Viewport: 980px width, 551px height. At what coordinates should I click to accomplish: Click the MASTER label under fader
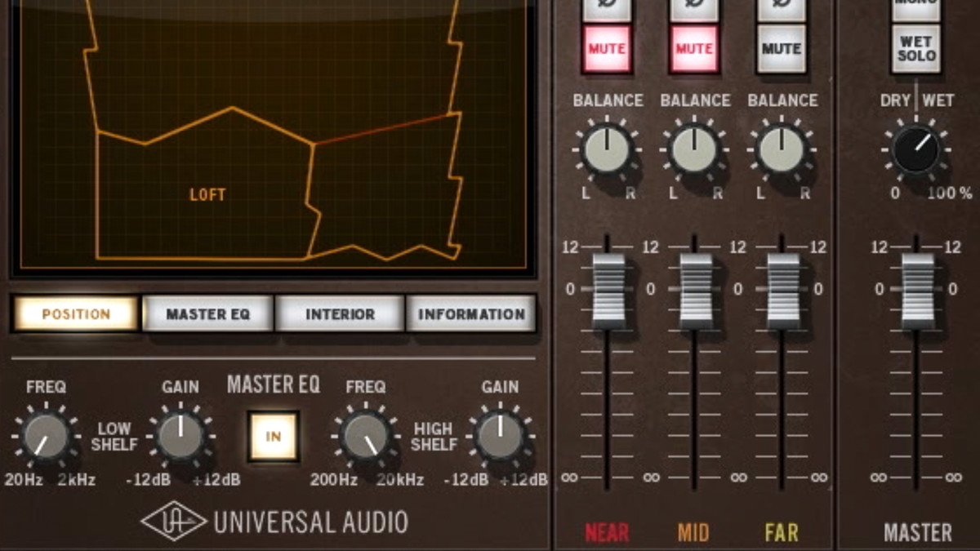(918, 533)
